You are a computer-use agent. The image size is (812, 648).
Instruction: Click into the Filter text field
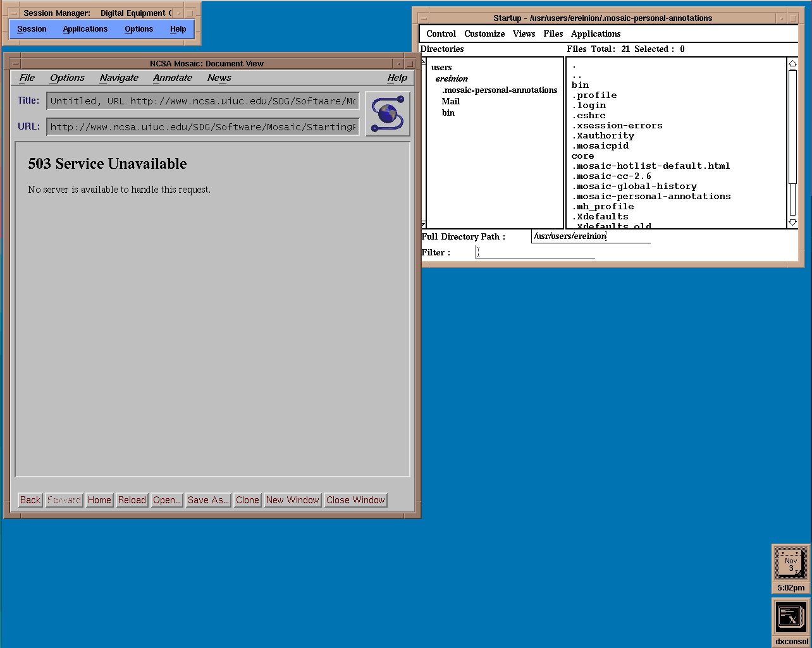point(535,252)
